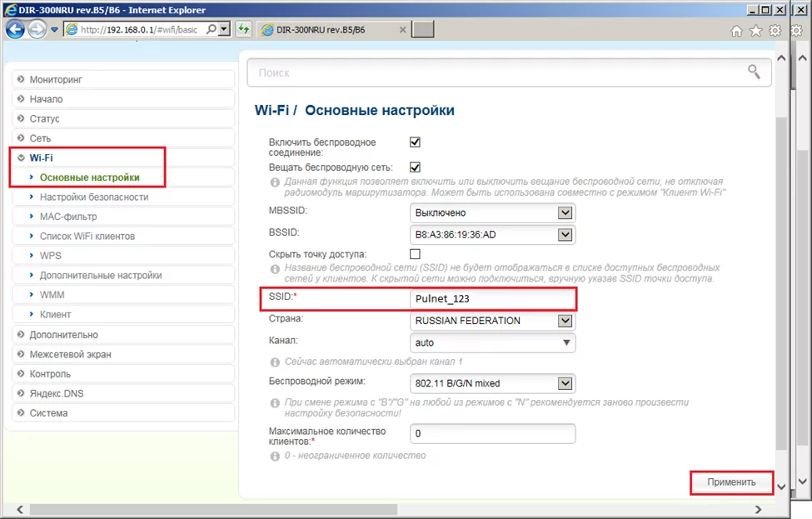Go back with the browser Back arrow
Screen dimensions: 812x519
(15, 29)
